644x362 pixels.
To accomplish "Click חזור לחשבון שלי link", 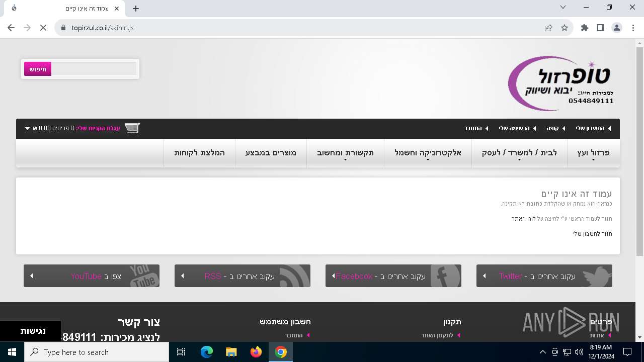I will point(593,234).
